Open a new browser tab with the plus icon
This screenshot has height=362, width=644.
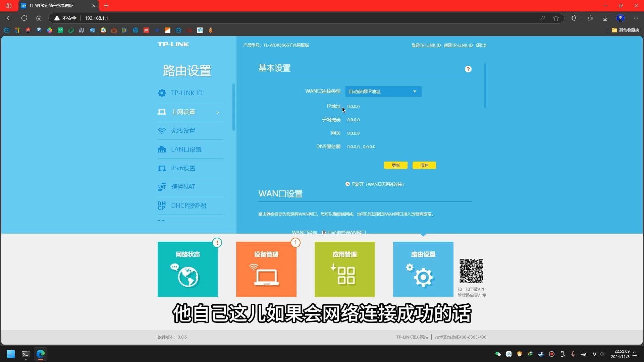[x=106, y=6]
